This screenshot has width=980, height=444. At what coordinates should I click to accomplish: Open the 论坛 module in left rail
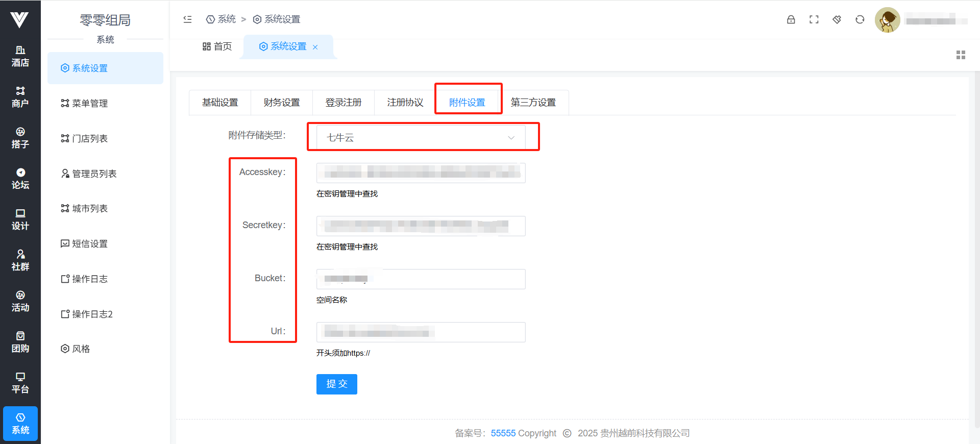click(20, 179)
